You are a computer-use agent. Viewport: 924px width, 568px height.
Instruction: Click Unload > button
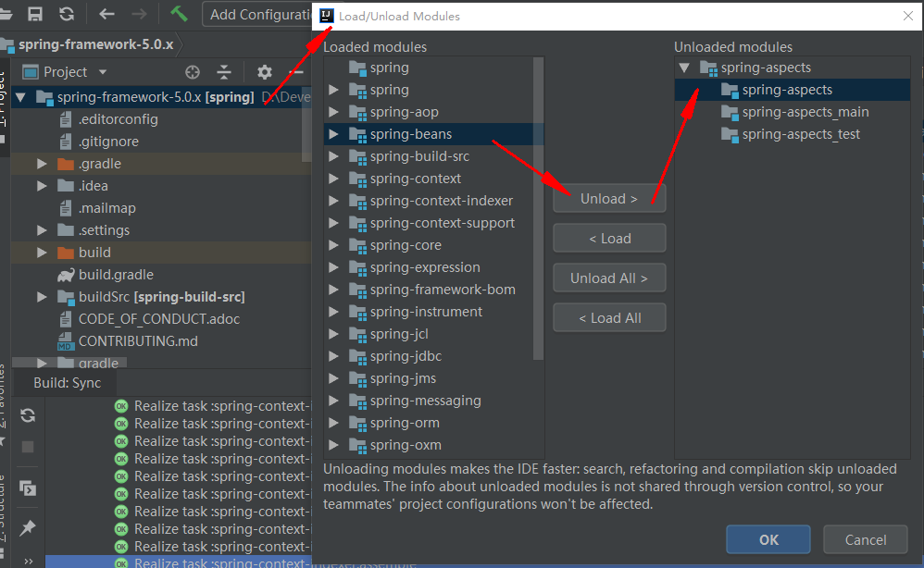(609, 198)
